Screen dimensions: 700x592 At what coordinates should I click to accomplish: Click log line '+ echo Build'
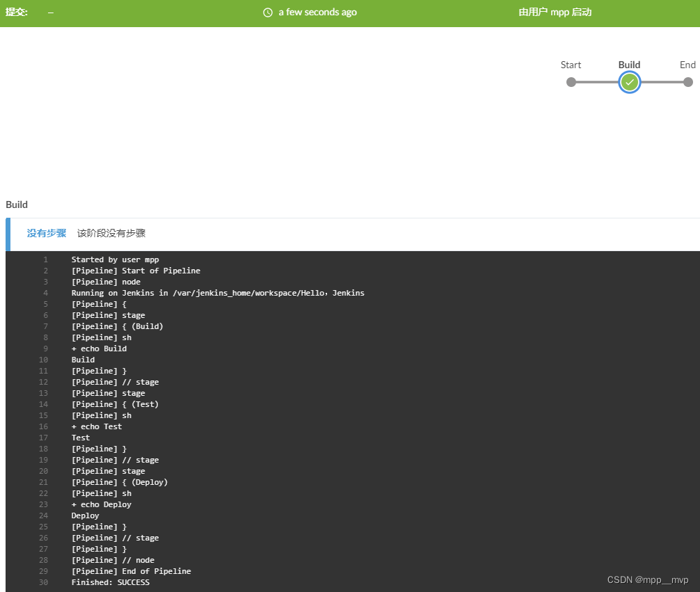pos(99,349)
